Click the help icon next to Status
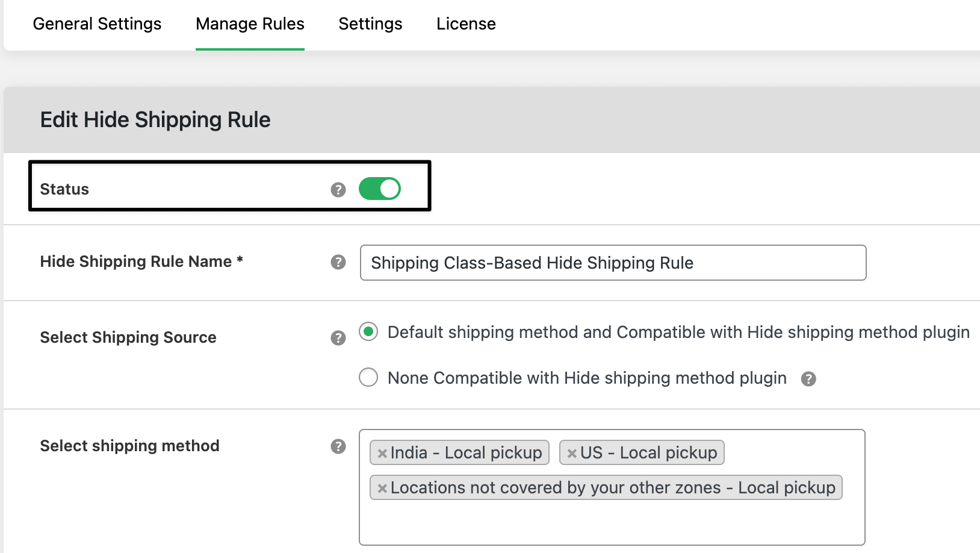 [x=338, y=189]
